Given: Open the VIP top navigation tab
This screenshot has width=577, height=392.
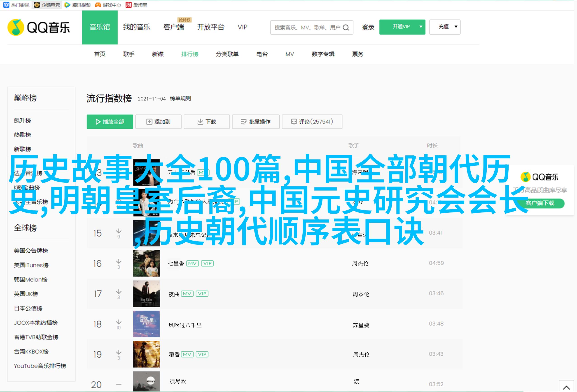Looking at the screenshot, I should click(242, 27).
